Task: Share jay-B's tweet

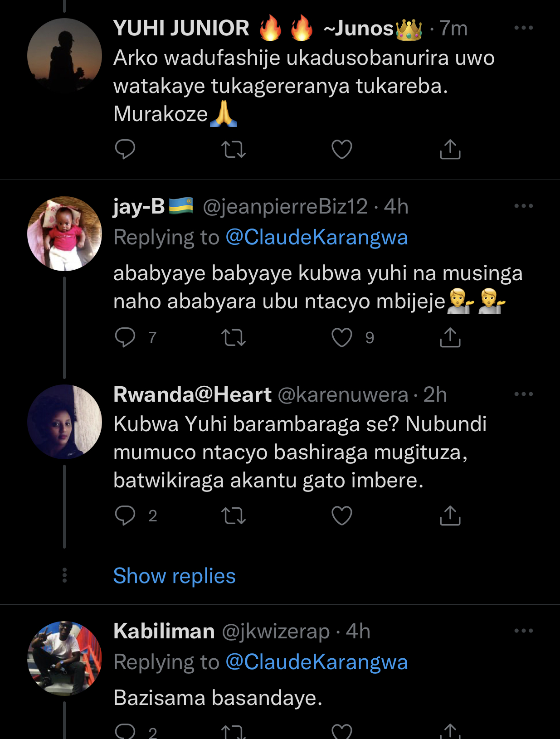Action: (450, 337)
